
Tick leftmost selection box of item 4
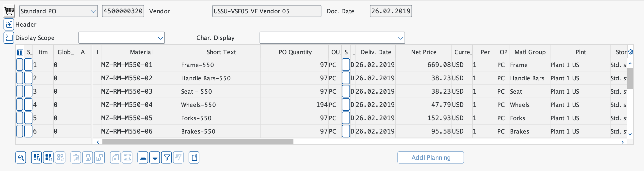point(20,105)
